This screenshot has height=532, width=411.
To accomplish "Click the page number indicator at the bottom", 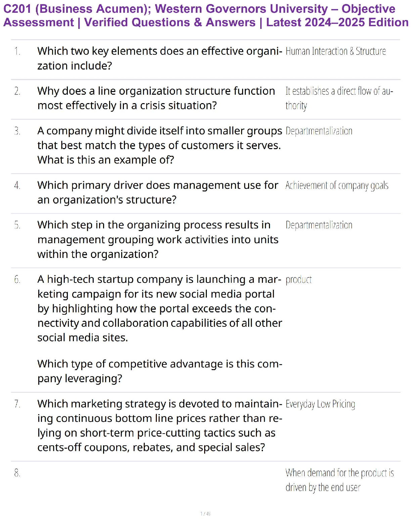I will coord(205,514).
